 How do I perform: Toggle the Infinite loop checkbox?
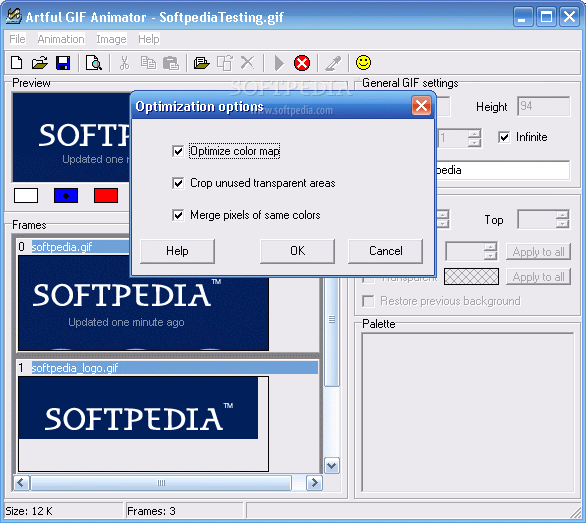pyautogui.click(x=504, y=137)
